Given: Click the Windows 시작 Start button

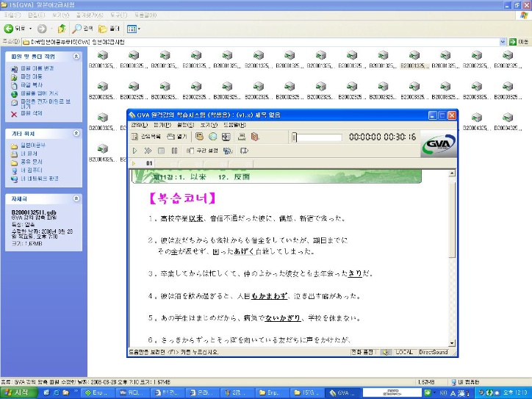Looking at the screenshot, I should tap(16, 392).
